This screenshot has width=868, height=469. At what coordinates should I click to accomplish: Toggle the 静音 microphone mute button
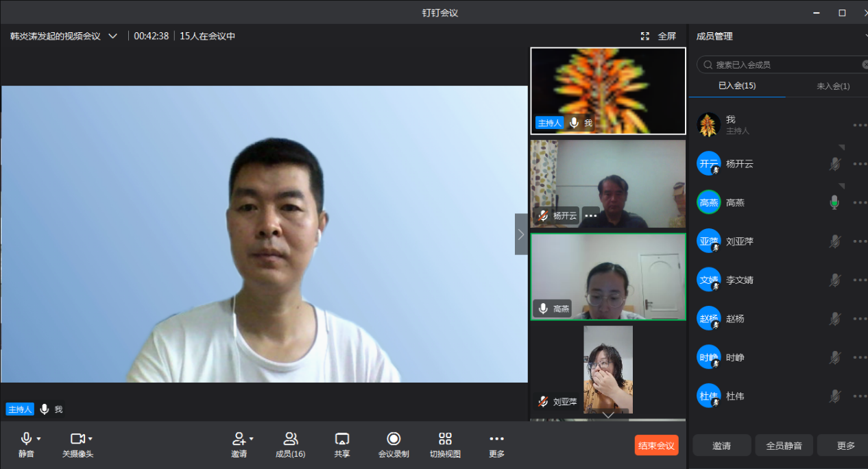pyautogui.click(x=26, y=439)
